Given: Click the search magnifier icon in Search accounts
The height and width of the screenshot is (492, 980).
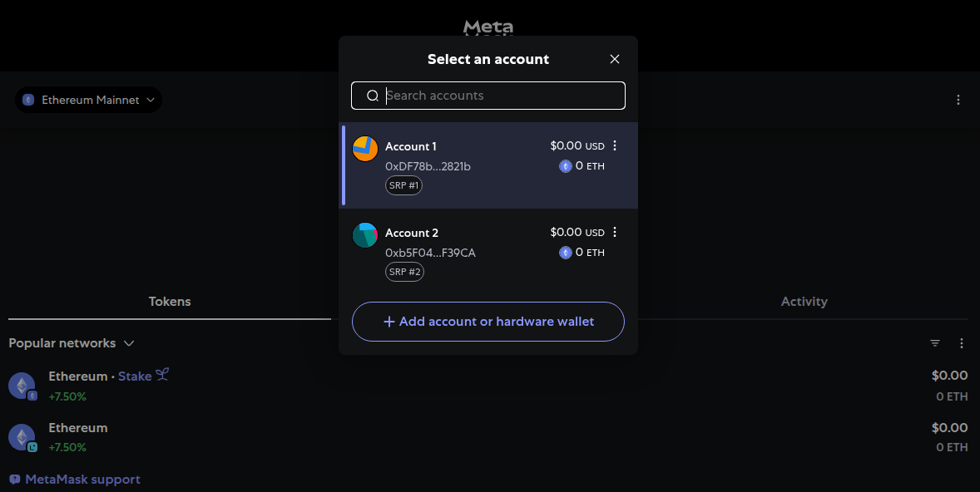Looking at the screenshot, I should click(372, 95).
